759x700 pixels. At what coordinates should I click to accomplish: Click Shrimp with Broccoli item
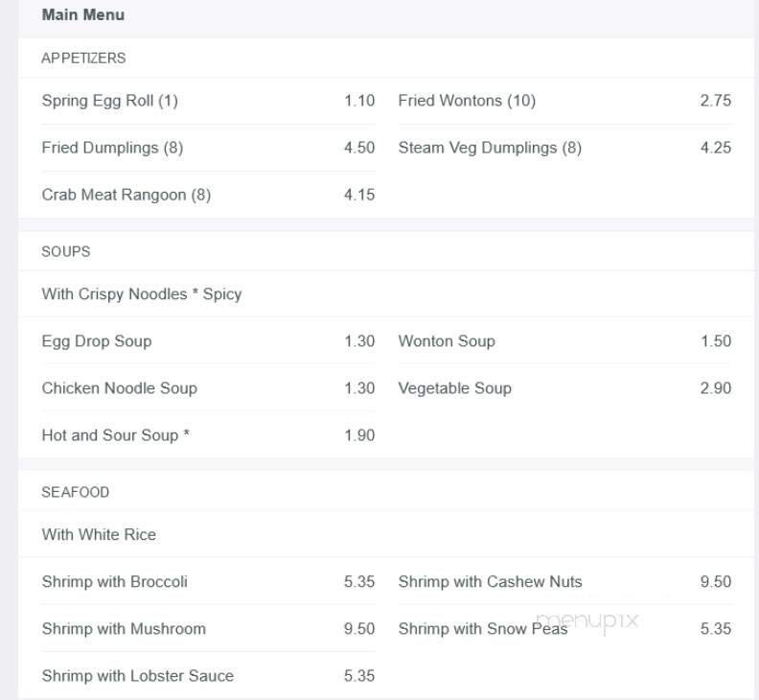115,582
